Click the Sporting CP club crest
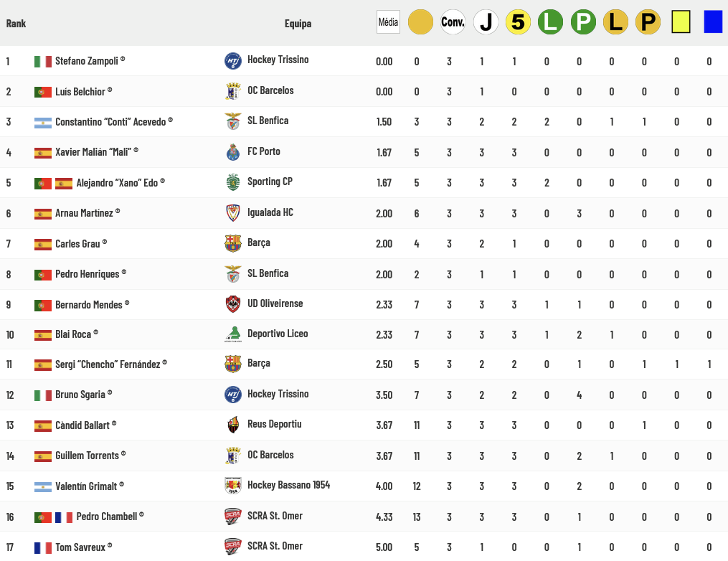 click(232, 182)
